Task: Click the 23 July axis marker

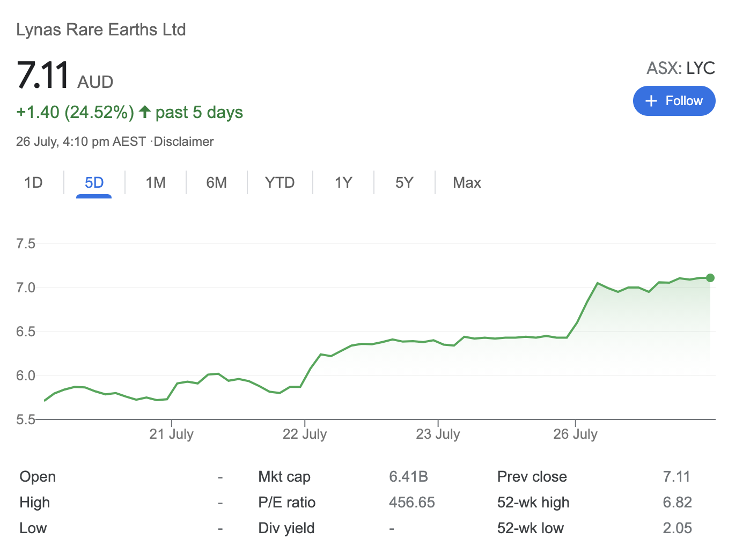Action: [438, 434]
